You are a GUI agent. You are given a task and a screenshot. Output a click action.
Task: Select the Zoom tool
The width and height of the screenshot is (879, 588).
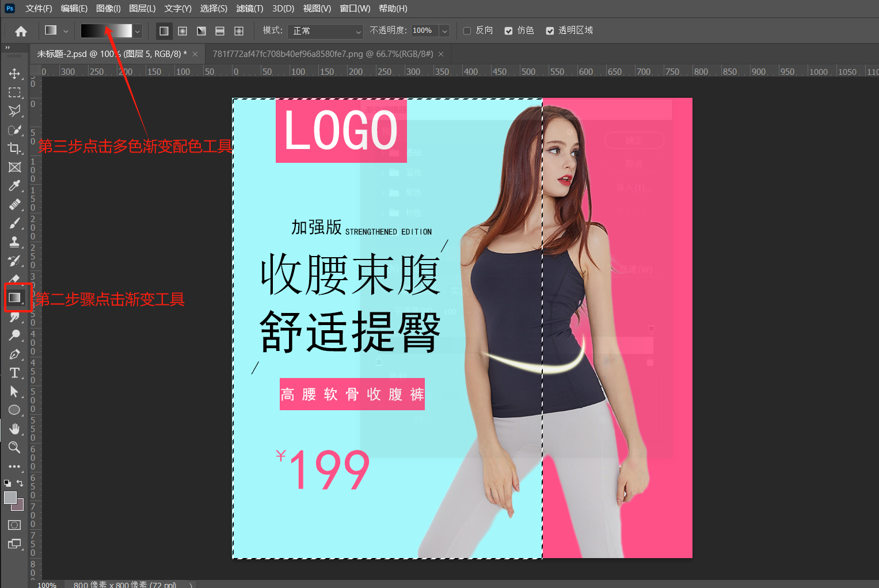(x=14, y=447)
